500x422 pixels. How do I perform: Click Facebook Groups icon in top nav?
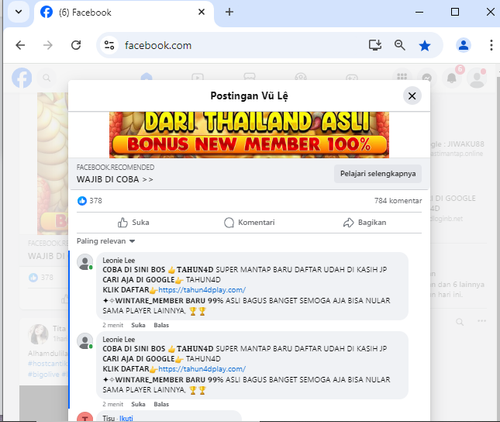click(301, 77)
